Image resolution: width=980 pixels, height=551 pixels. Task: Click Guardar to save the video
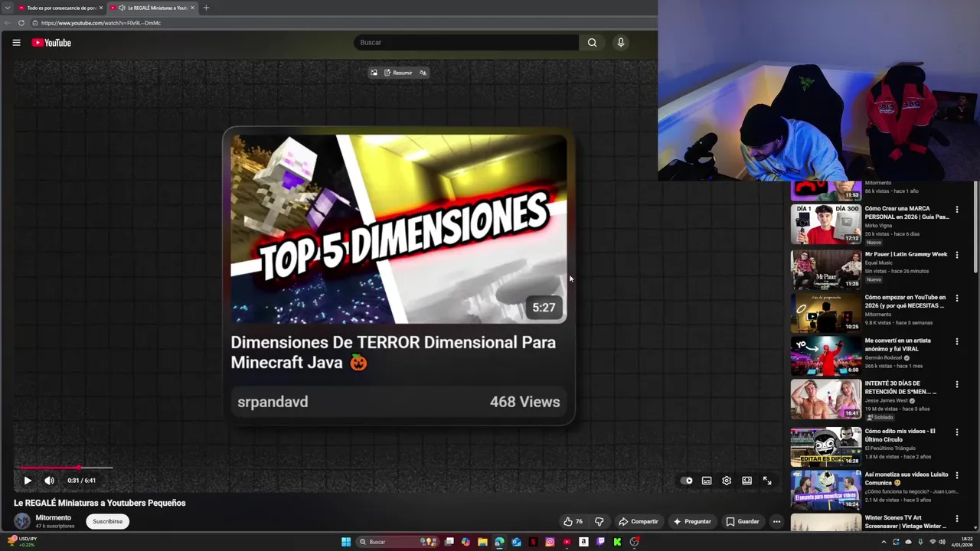(743, 521)
